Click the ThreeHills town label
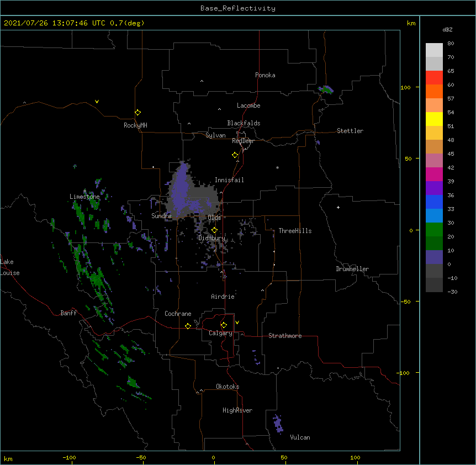 tap(295, 231)
